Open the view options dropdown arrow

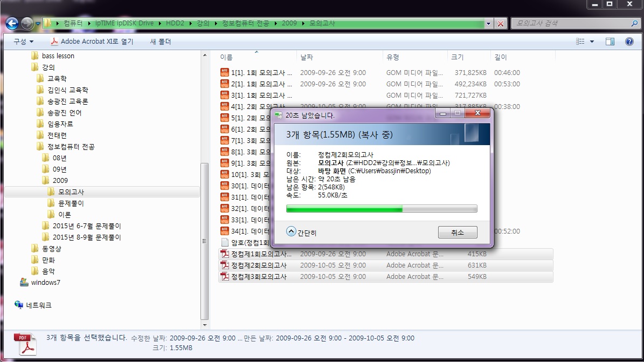592,42
